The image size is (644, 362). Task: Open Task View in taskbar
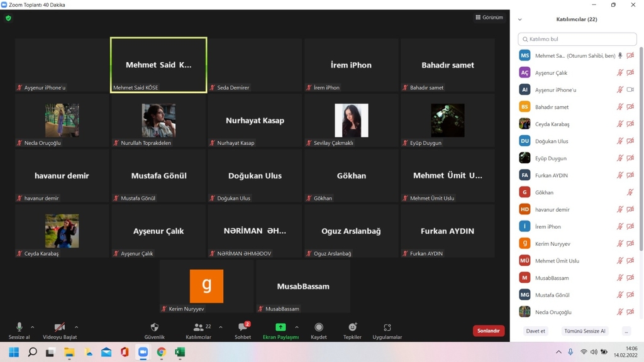point(50,352)
